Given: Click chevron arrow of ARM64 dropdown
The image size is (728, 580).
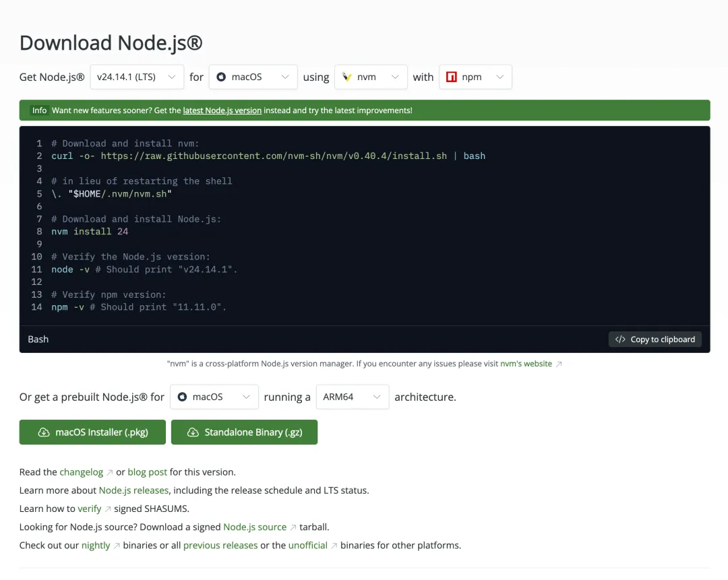Looking at the screenshot, I should [x=377, y=397].
